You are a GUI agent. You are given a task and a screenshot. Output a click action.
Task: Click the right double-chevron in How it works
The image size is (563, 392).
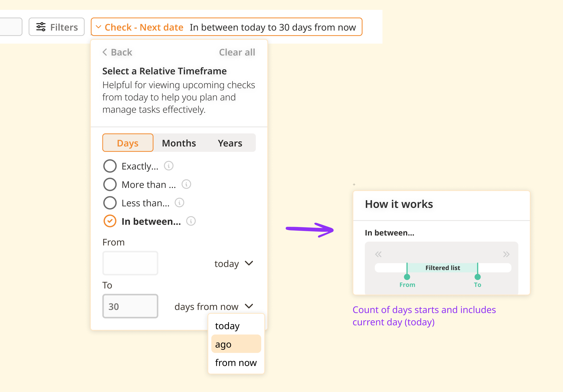[x=506, y=254]
